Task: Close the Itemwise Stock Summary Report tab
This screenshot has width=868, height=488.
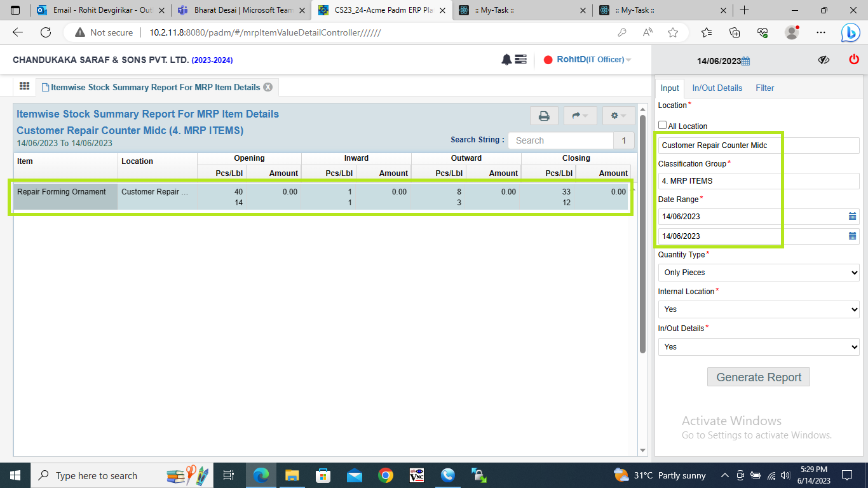Action: (268, 87)
